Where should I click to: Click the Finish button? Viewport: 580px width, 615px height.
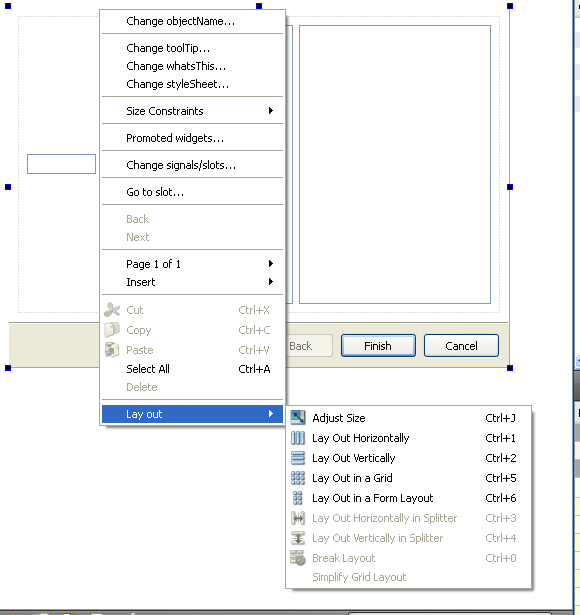tap(378, 346)
